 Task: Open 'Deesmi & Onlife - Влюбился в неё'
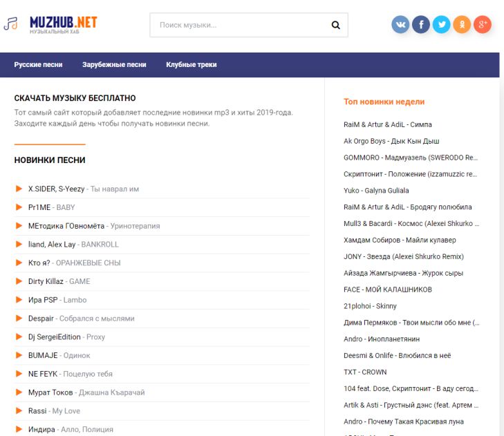[398, 356]
